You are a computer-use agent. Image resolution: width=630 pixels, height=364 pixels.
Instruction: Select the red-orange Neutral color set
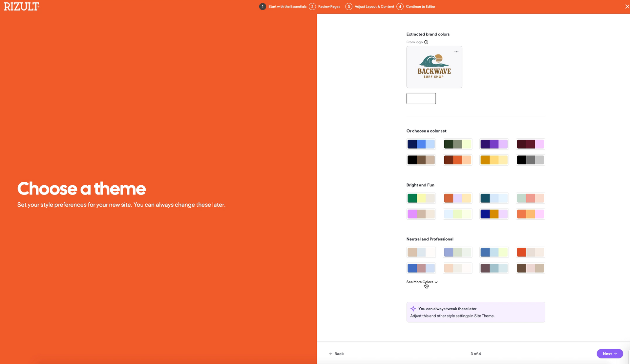click(530, 252)
